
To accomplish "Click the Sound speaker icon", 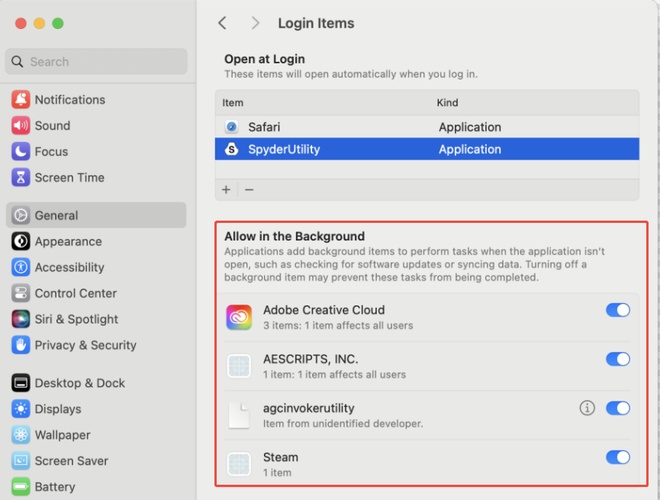I will click(21, 125).
